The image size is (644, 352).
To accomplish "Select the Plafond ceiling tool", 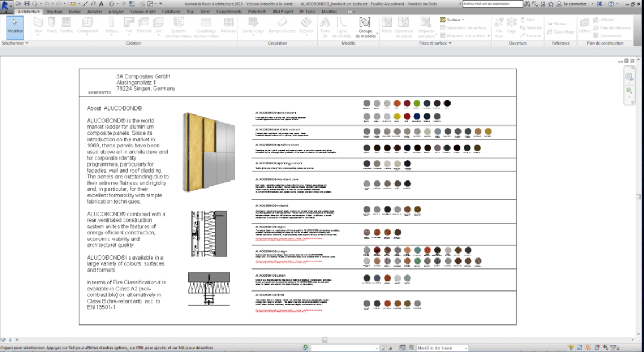I will [144, 25].
